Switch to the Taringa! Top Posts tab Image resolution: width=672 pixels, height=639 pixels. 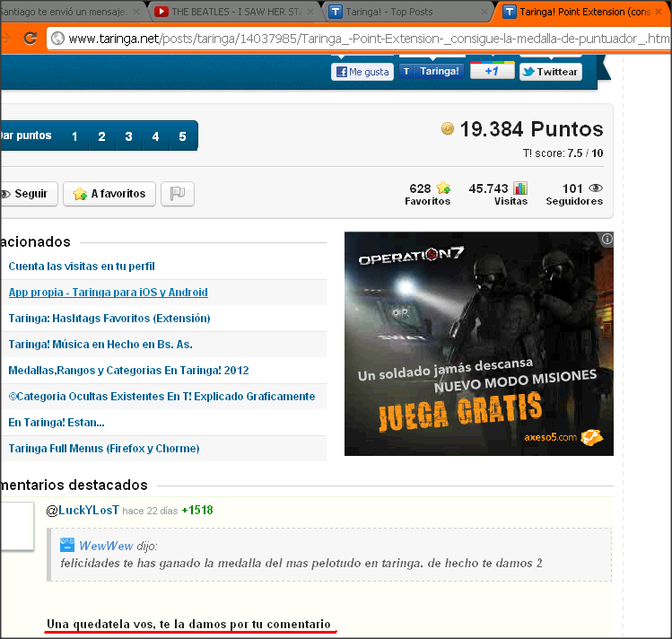tap(407, 12)
